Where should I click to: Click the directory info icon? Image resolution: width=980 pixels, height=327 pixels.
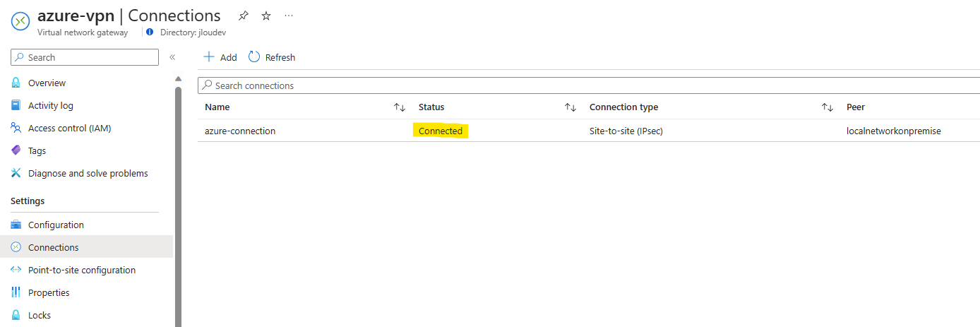150,32
